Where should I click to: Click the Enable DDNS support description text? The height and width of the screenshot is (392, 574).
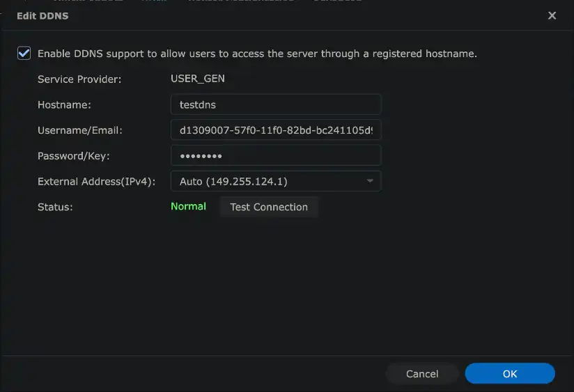[x=257, y=54]
